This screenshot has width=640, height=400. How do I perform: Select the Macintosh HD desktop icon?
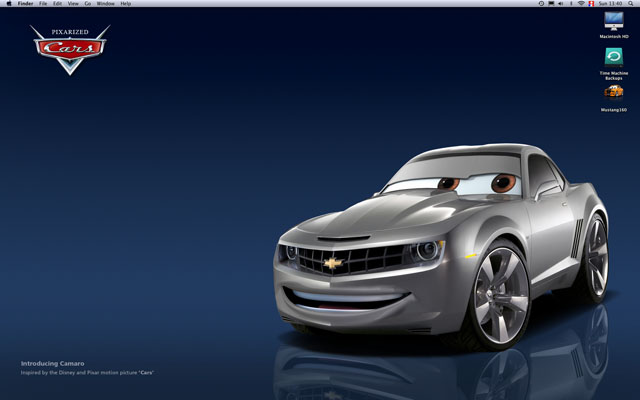point(614,21)
